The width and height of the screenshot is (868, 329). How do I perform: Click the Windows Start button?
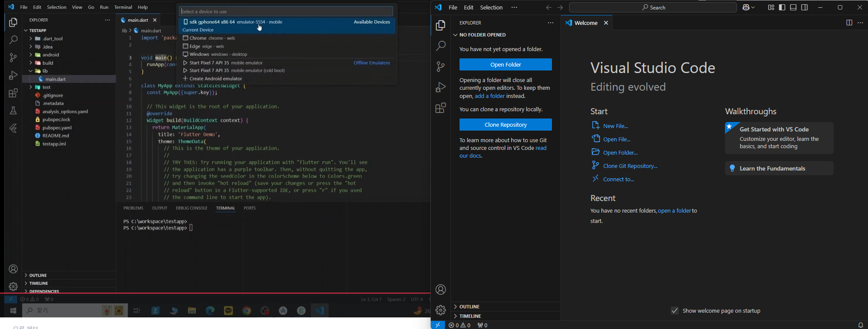(13, 311)
